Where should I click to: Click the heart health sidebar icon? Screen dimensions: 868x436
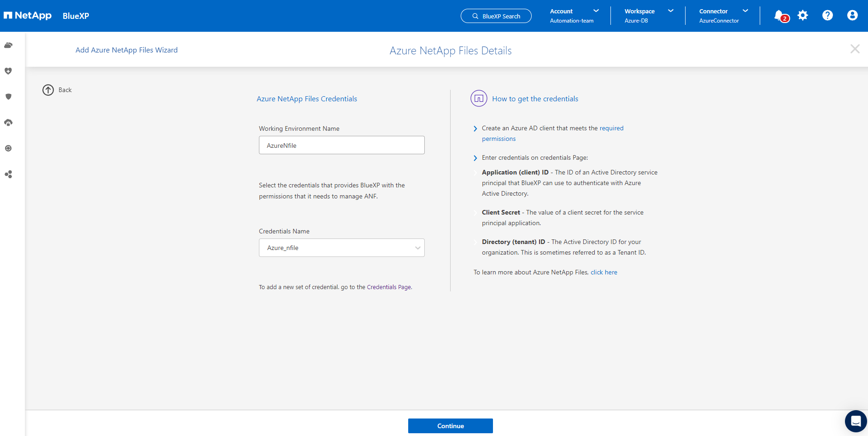pyautogui.click(x=8, y=71)
